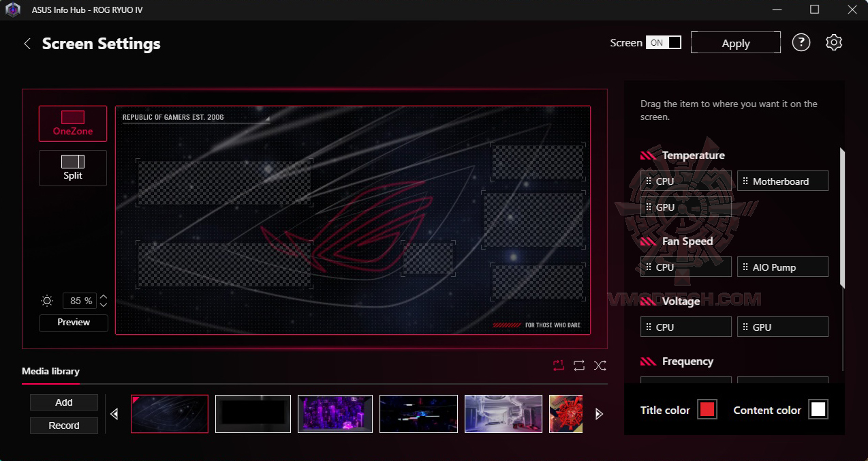Screen dimensions: 868x461
Task: Open the red Title color swatch
Action: click(x=707, y=409)
